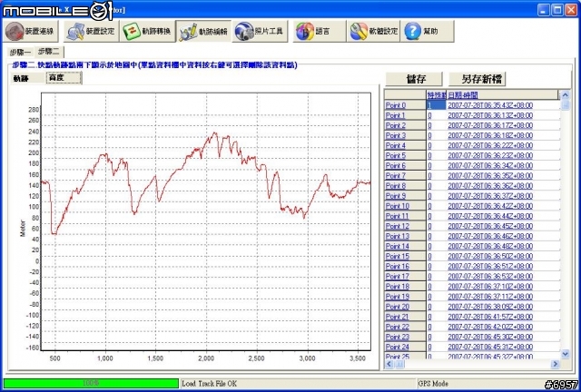The height and width of the screenshot is (392, 581).
Task: Click the timestamp 2007-07-28T06:36:13Z+08:00
Action: pyautogui.click(x=490, y=115)
